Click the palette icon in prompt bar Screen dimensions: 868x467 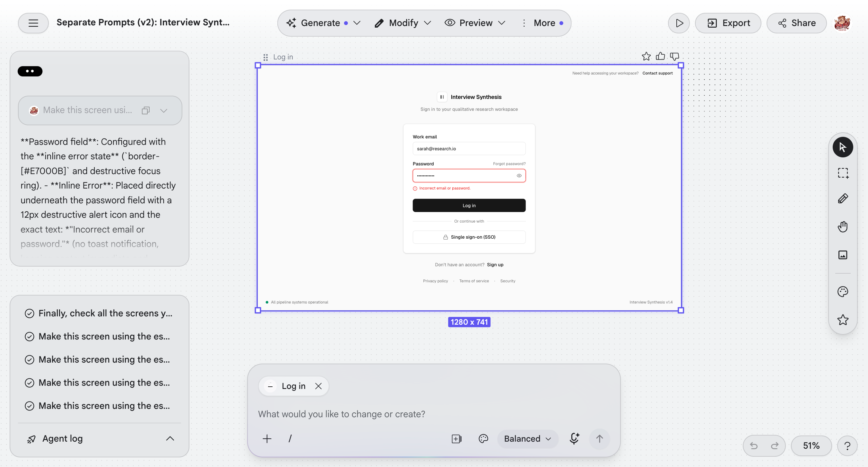(483, 439)
